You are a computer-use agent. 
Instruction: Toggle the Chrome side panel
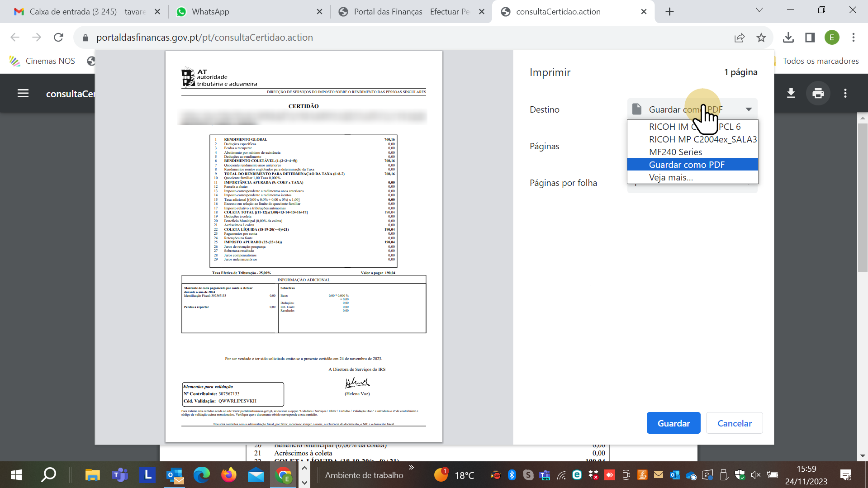[x=810, y=38]
